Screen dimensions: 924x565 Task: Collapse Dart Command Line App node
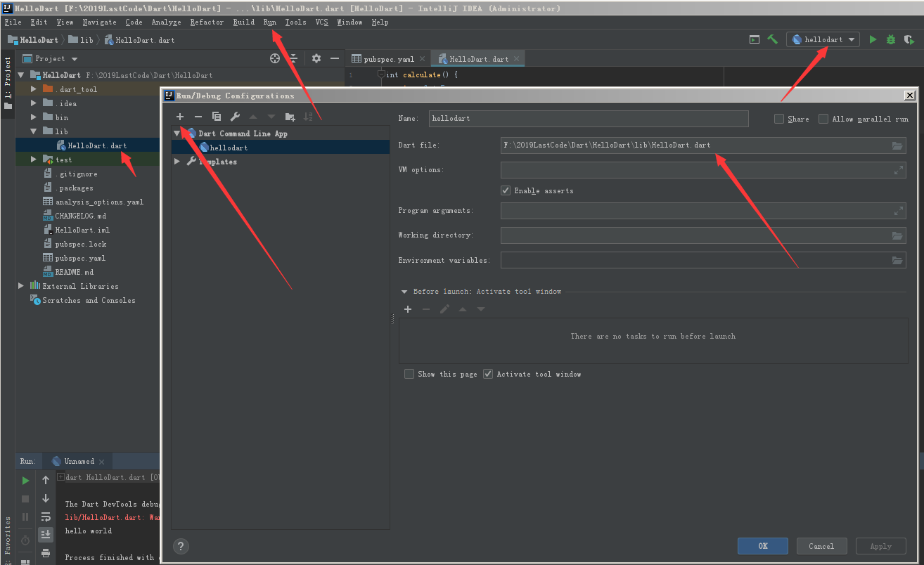[177, 134]
